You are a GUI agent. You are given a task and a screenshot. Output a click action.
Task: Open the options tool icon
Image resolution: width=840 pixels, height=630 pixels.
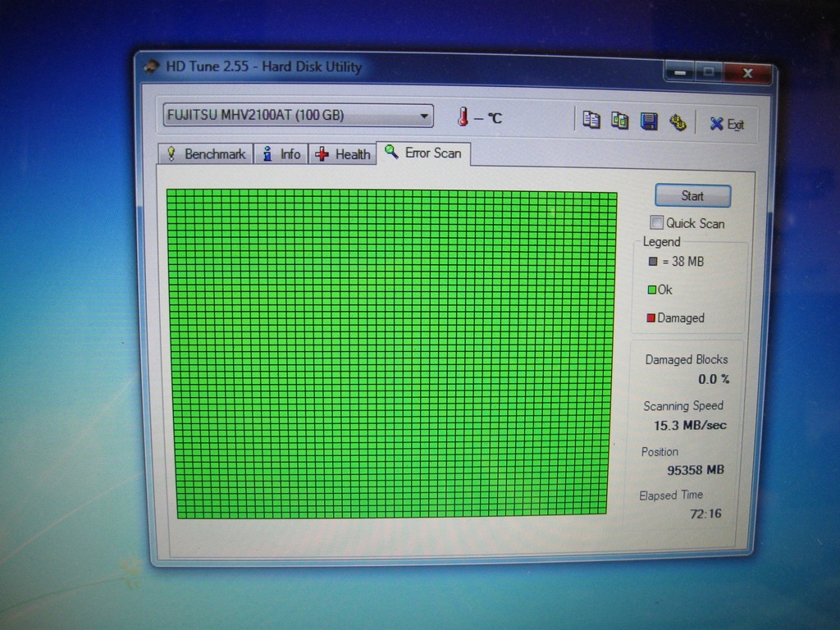[678, 123]
